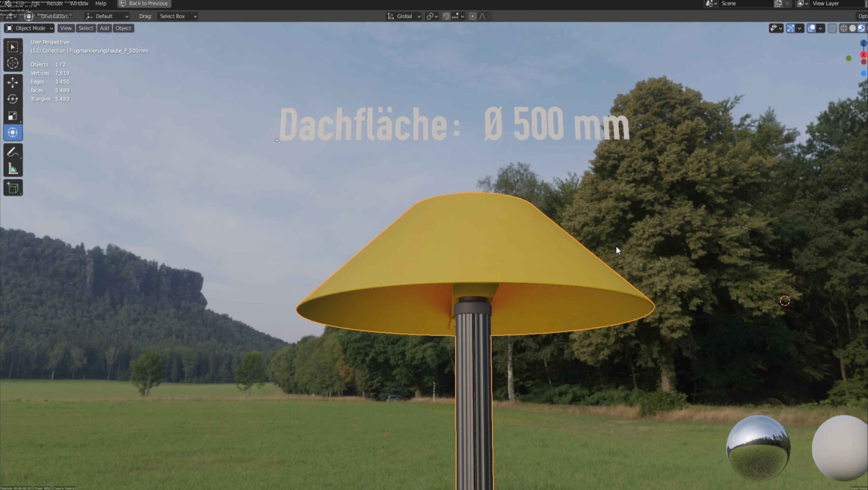Click the New Scene copy icon
868x490 pixels.
point(778,3)
